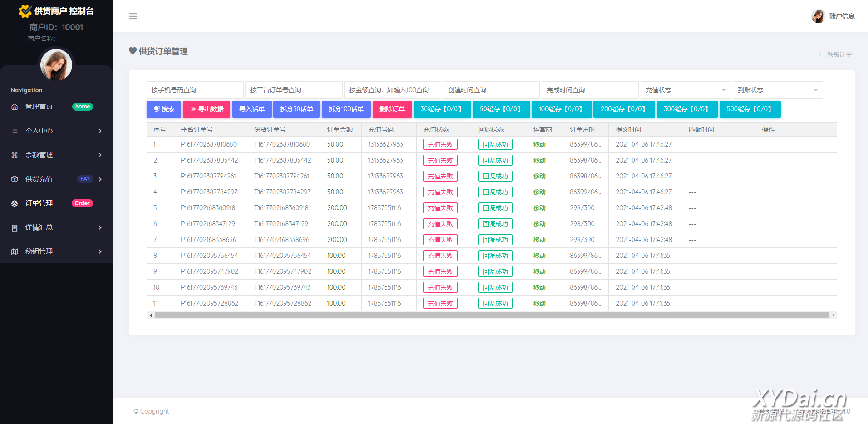The image size is (868, 424).
Task: Focus the 按手机号码查询 input field
Action: [x=195, y=90]
